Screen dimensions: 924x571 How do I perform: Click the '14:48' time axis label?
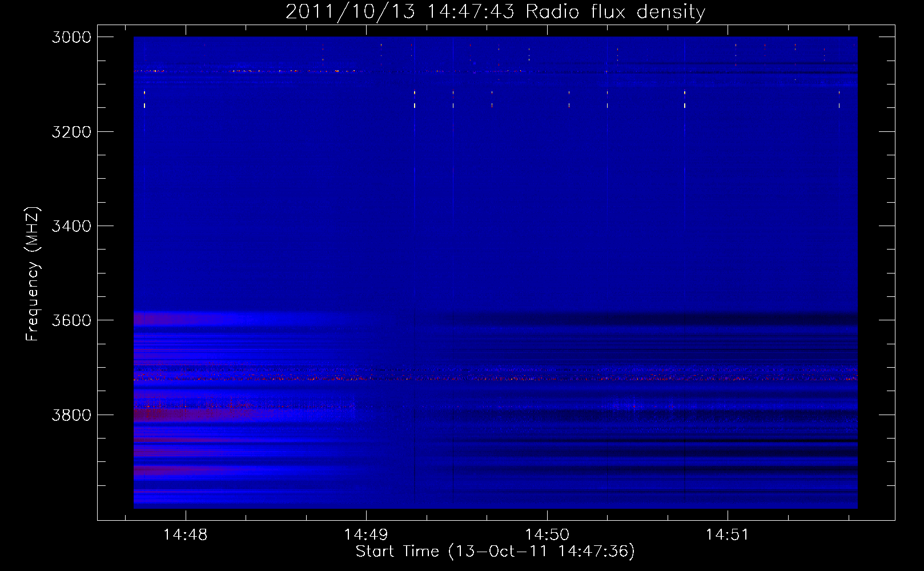tap(185, 535)
